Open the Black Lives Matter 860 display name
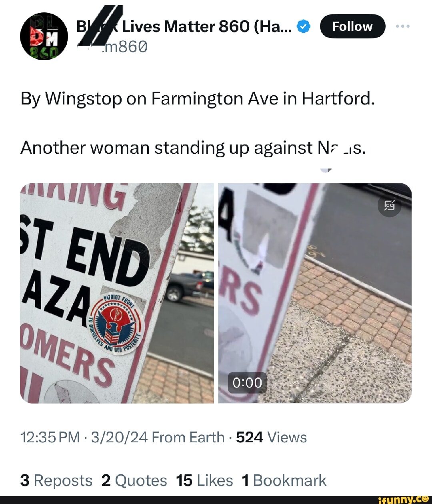 (x=184, y=27)
